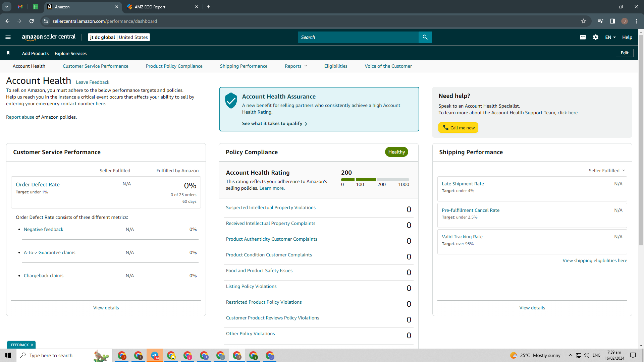The height and width of the screenshot is (362, 644).
Task: Open the notification center icon
Action: 633,355
